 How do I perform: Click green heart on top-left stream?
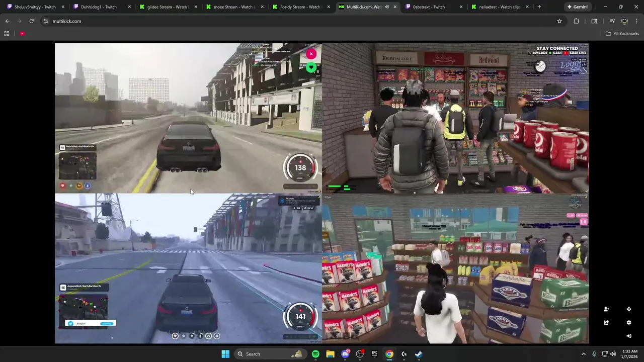coord(311,68)
